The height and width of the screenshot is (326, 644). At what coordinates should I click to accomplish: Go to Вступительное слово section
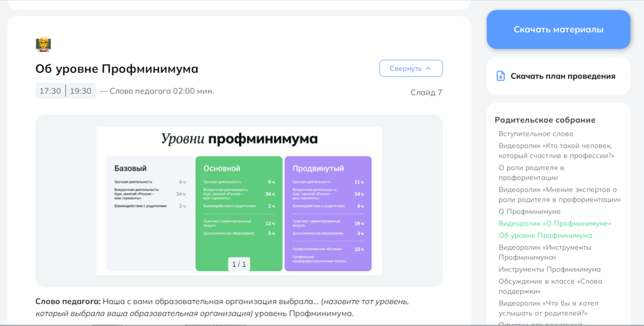point(536,134)
